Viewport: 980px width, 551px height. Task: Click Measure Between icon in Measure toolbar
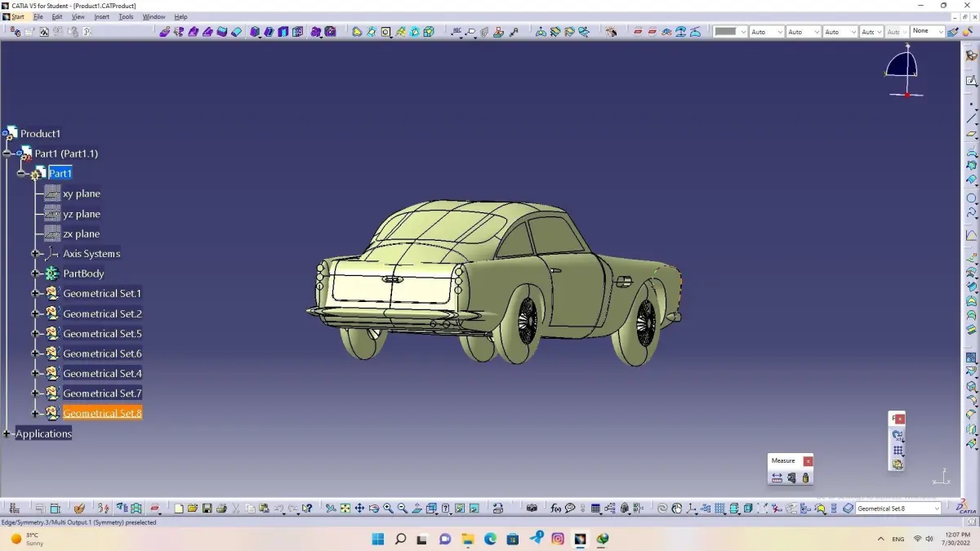point(777,478)
